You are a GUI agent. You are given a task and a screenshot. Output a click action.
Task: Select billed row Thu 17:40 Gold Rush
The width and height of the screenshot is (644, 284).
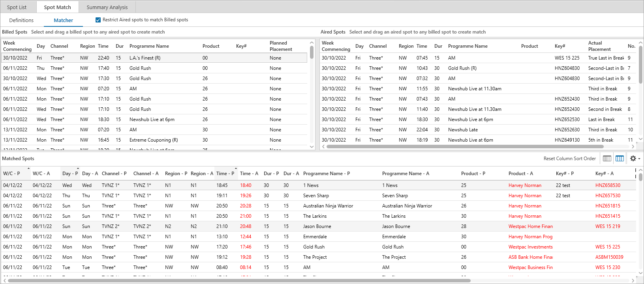(154, 68)
